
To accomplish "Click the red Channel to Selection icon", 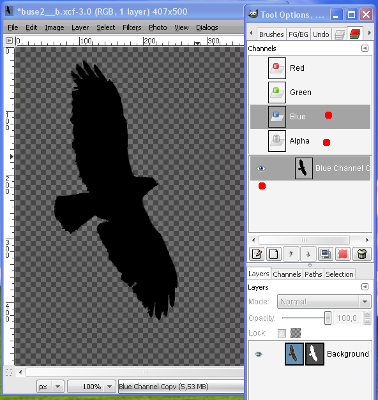I will pyautogui.click(x=343, y=254).
